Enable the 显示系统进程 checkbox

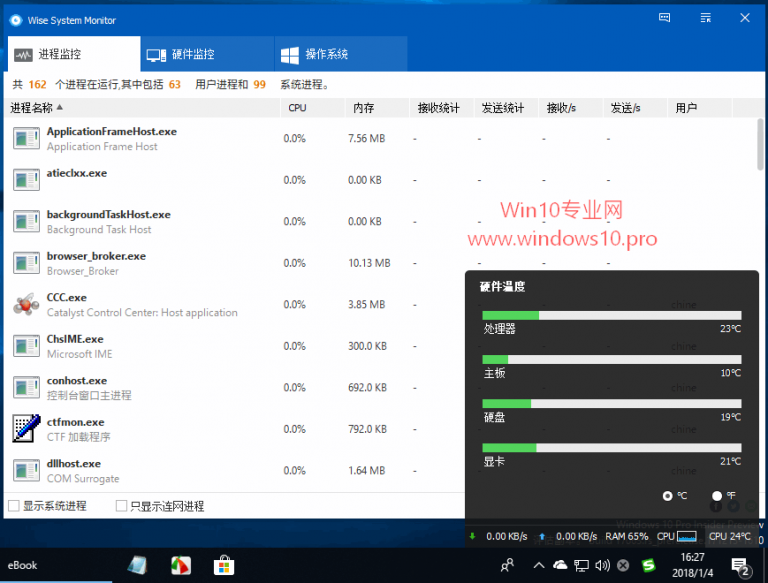[x=14, y=506]
